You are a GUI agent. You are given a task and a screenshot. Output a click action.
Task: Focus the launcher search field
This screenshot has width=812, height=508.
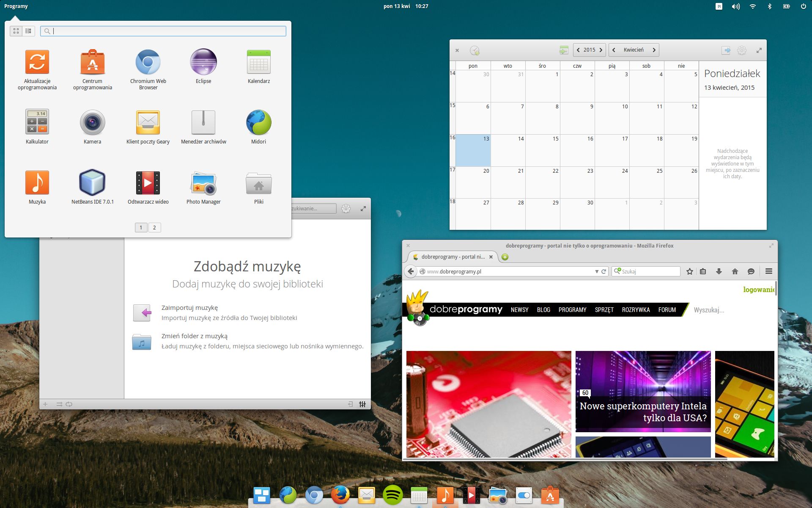click(163, 31)
